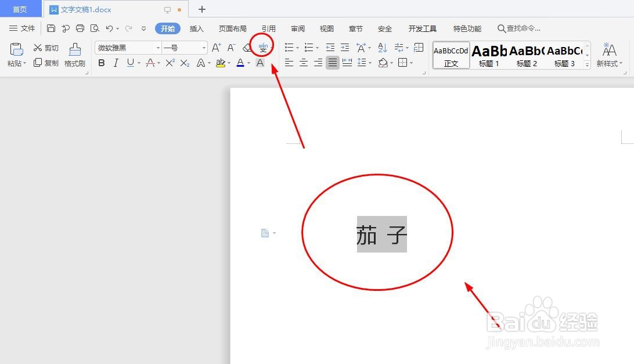Viewport: 634px width, 364px height.
Task: Sort paragraphs with the A-Z sort icon
Action: point(383,48)
